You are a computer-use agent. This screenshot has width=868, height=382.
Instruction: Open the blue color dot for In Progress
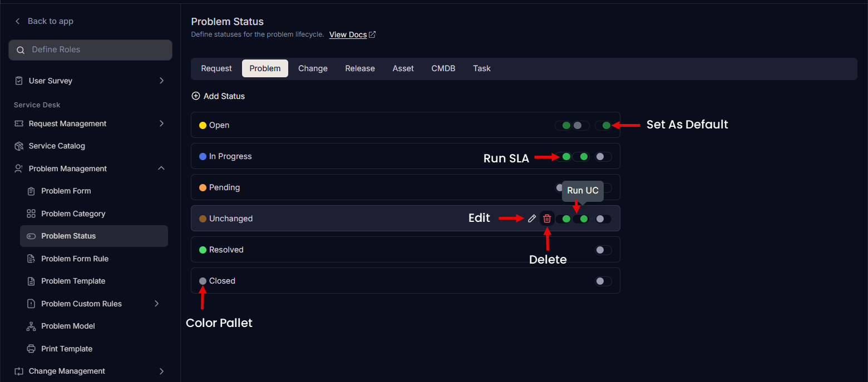coord(203,156)
